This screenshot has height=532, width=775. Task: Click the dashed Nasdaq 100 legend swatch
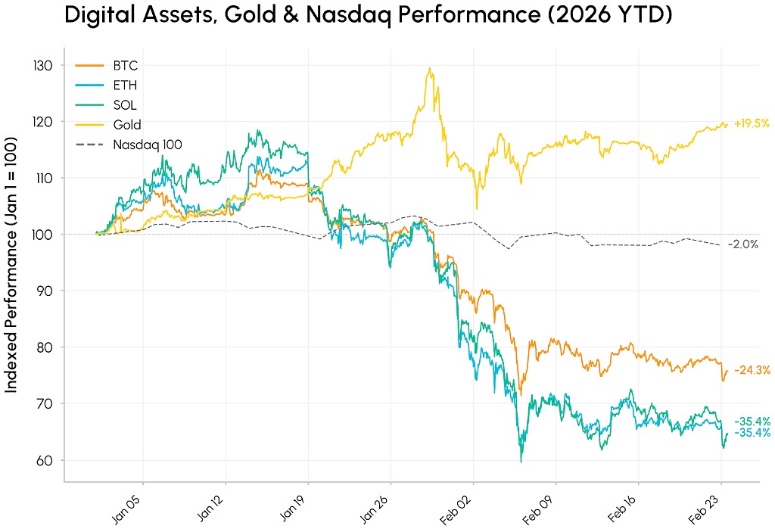click(90, 144)
